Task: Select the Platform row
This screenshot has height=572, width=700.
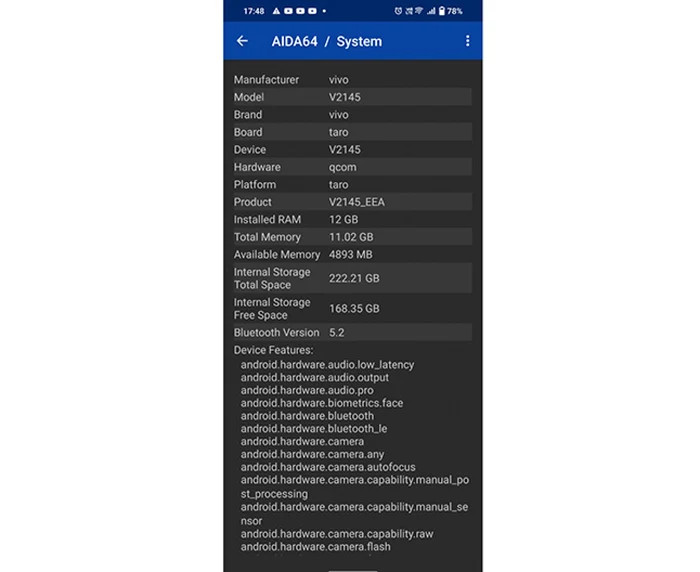Action: 352,184
